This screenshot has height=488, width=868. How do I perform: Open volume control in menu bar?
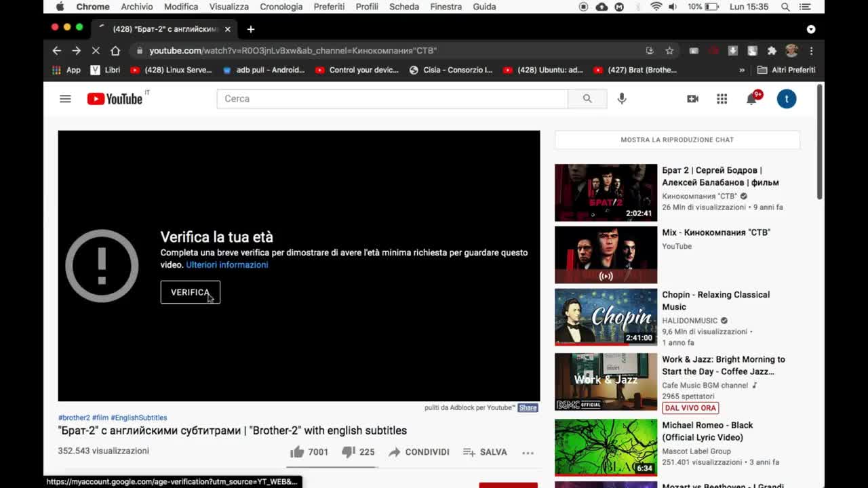pos(673,7)
